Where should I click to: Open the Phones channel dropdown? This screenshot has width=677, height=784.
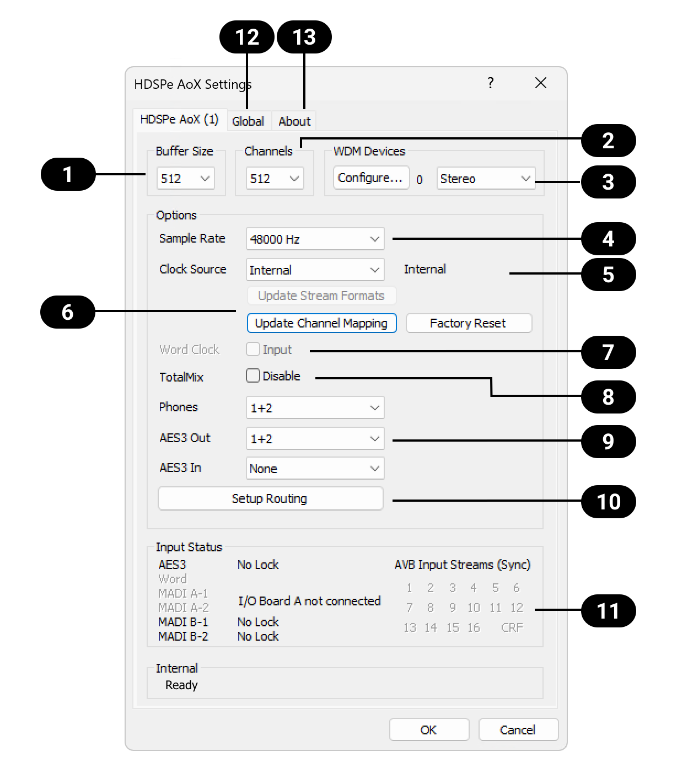pos(315,408)
